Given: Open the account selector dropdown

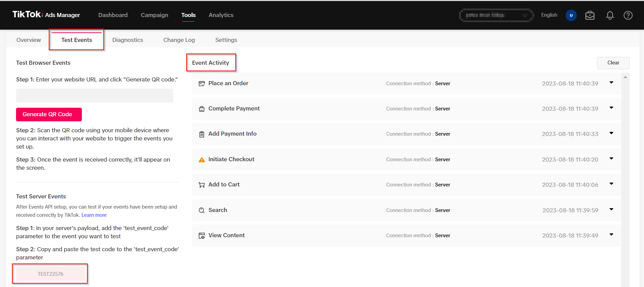Looking at the screenshot, I should tap(496, 15).
